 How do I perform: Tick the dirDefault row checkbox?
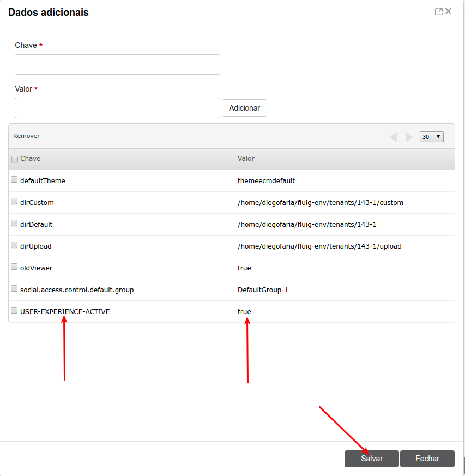click(x=14, y=223)
